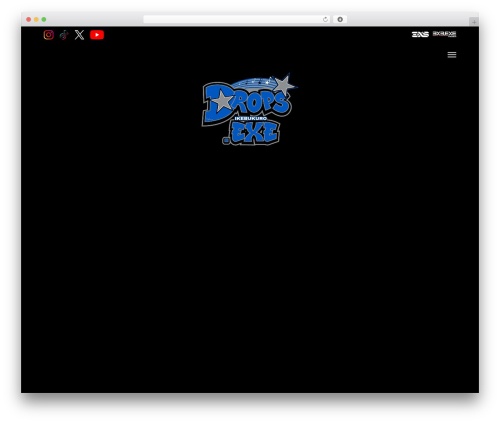Open the TikTok social link
Viewport: 500px width, 423px height.
[x=64, y=35]
